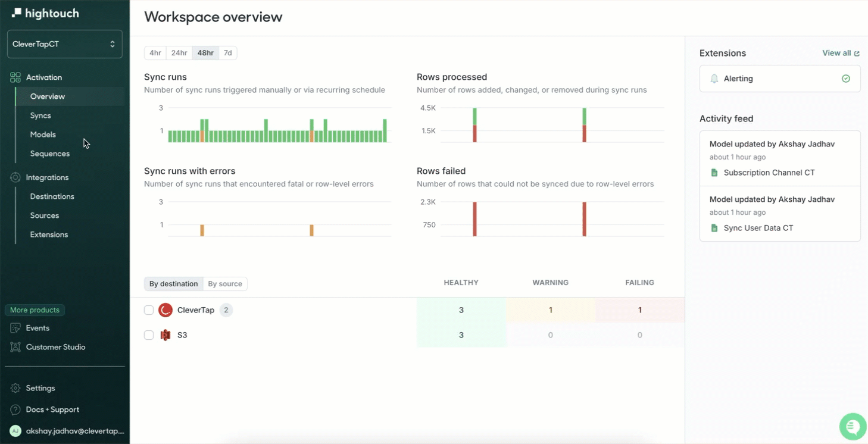This screenshot has height=444, width=868.
Task: Open Destinations in the sidebar
Action: (x=52, y=196)
